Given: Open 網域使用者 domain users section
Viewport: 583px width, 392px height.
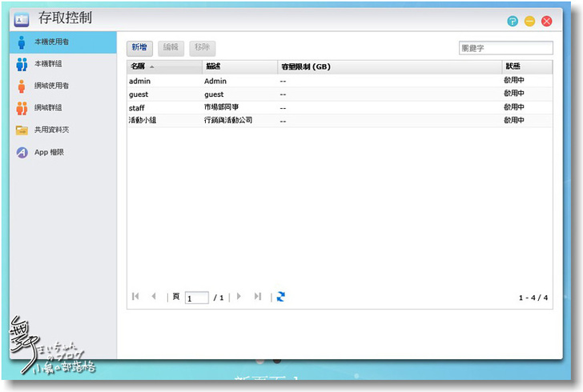Looking at the screenshot, I should click(x=50, y=86).
